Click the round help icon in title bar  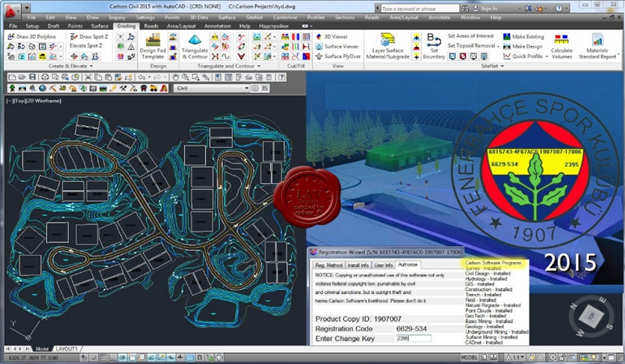click(x=559, y=8)
